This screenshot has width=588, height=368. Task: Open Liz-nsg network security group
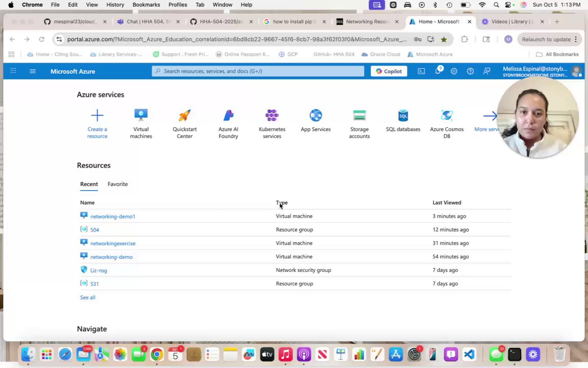[x=99, y=270]
